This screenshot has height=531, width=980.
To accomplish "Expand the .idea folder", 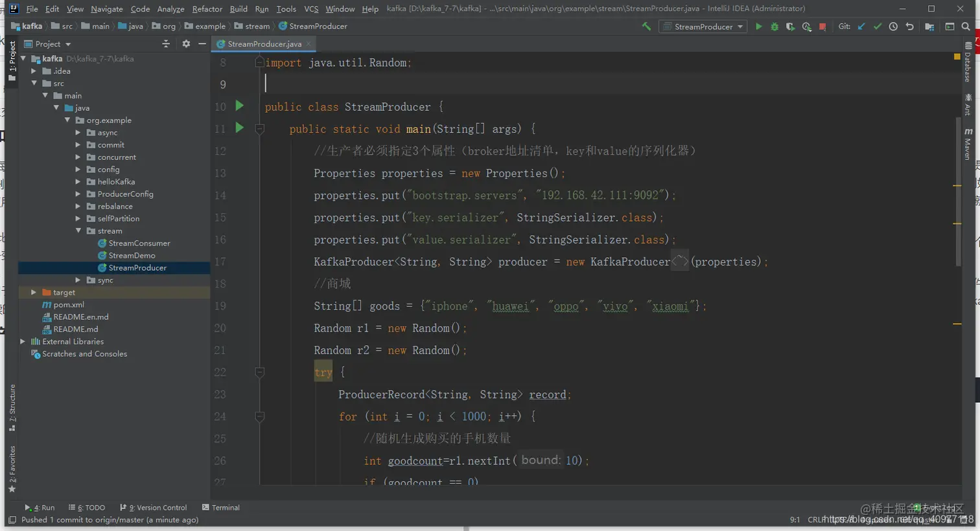I will coord(34,71).
